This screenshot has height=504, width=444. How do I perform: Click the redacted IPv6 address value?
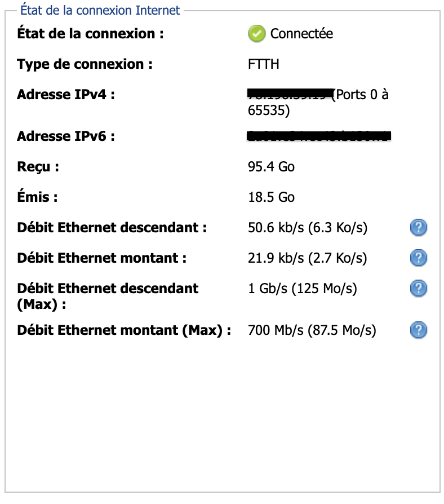point(319,136)
